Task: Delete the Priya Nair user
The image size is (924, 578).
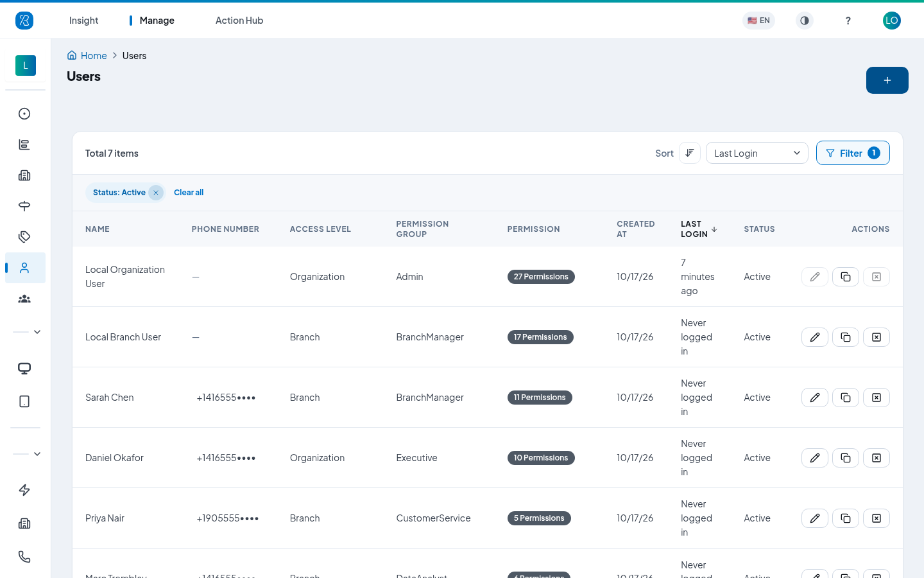Action: [x=877, y=518]
